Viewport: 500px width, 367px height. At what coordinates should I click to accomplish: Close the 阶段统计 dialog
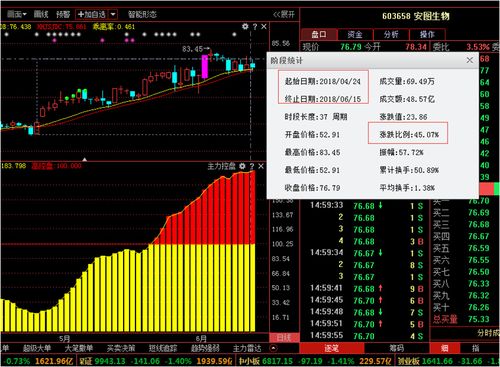tap(470, 60)
